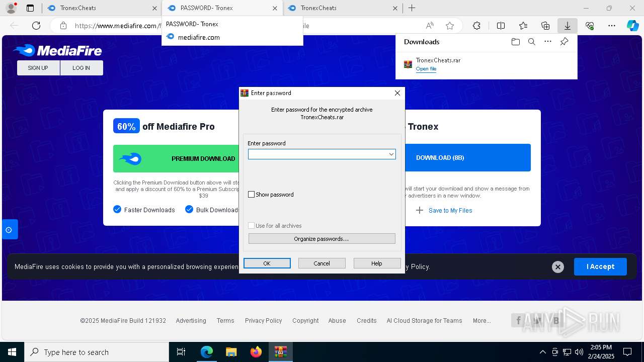The image size is (644, 362).
Task: Click the TronexCheats.rar file icon
Action: point(408,64)
